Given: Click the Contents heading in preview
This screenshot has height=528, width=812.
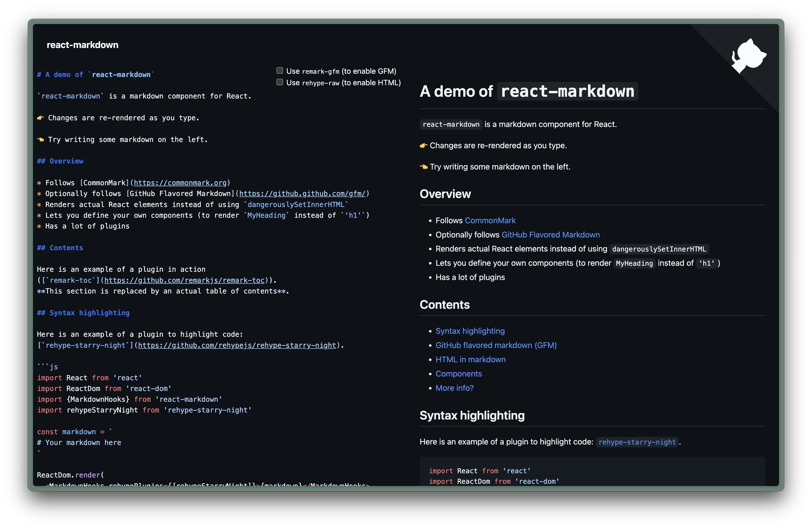Looking at the screenshot, I should click(x=444, y=304).
